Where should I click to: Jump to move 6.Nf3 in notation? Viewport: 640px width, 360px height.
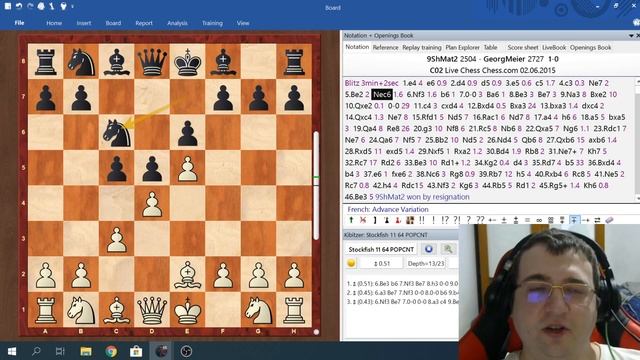416,94
